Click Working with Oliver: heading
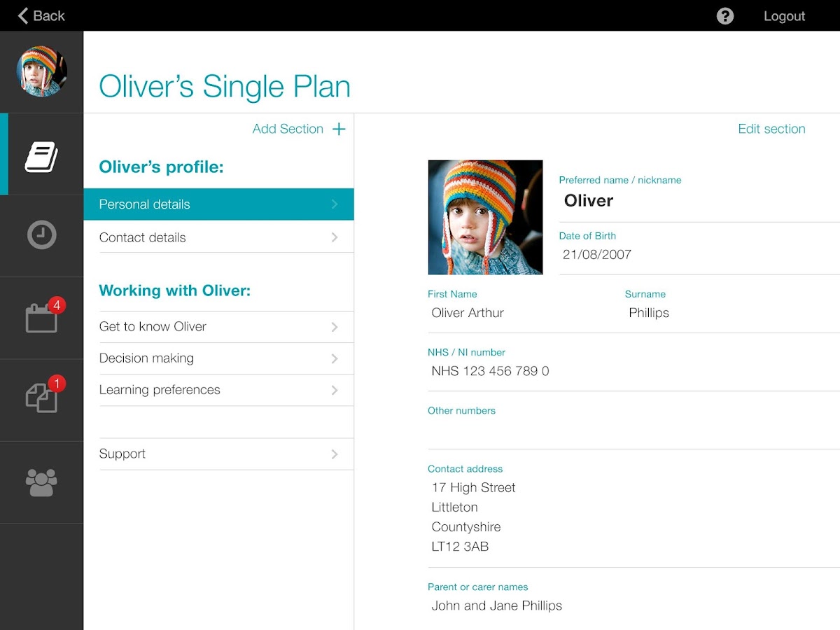840x630 pixels. [x=174, y=290]
